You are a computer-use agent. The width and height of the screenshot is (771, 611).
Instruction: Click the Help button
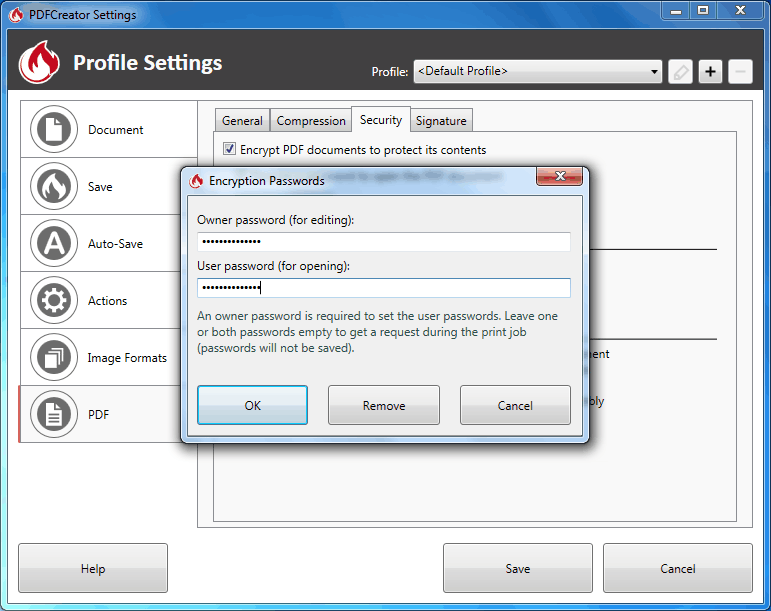coord(93,568)
